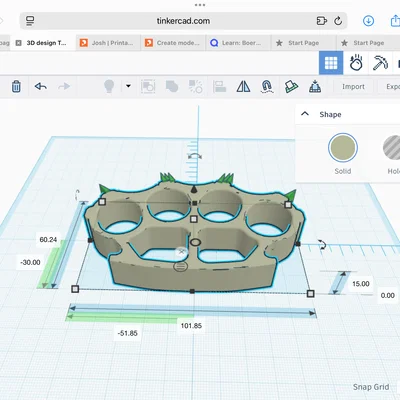Image resolution: width=400 pixels, height=400 pixels.
Task: Open the page settings icon in address bar
Action: pyautogui.click(x=30, y=21)
